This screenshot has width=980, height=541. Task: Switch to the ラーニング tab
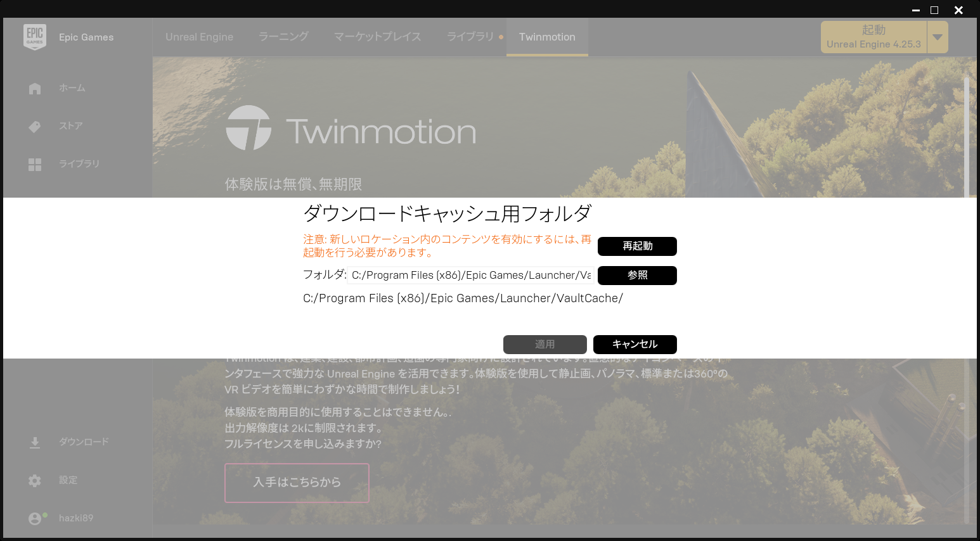click(283, 37)
